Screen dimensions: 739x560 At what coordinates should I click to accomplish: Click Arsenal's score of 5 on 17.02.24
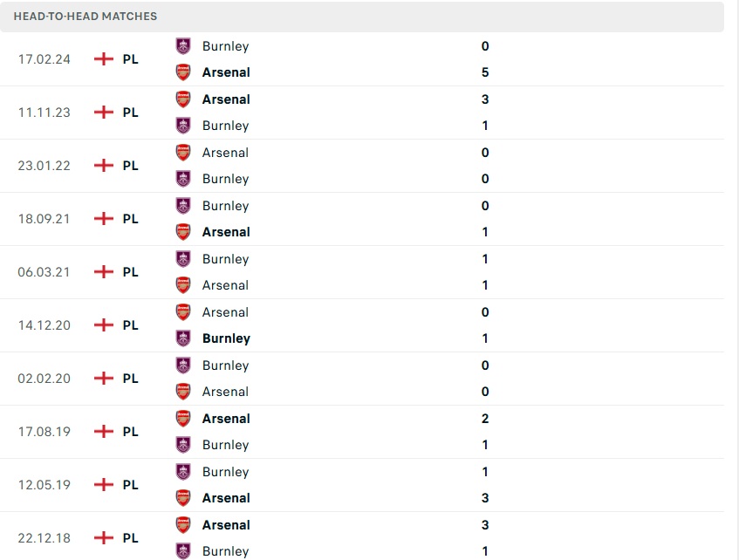point(485,72)
